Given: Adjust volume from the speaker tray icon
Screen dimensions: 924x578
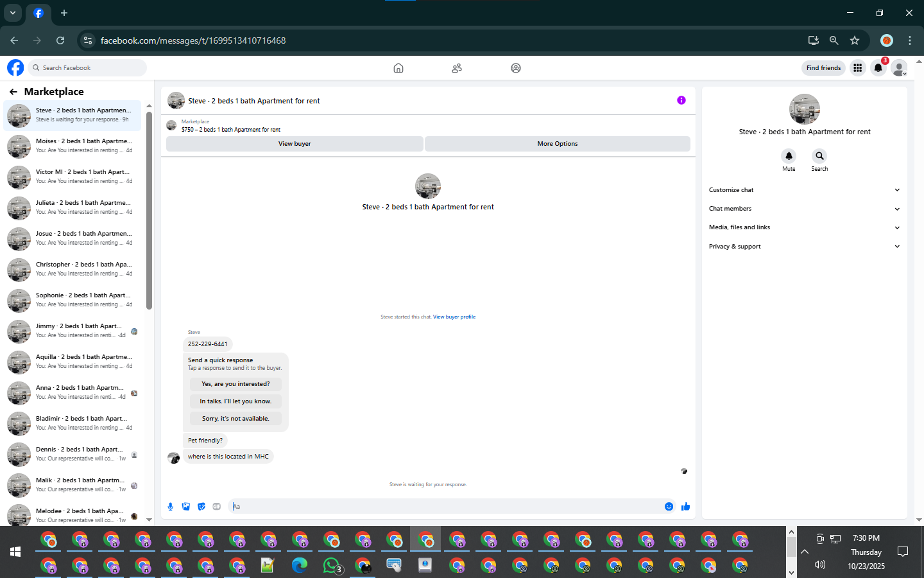Looking at the screenshot, I should (x=819, y=565).
